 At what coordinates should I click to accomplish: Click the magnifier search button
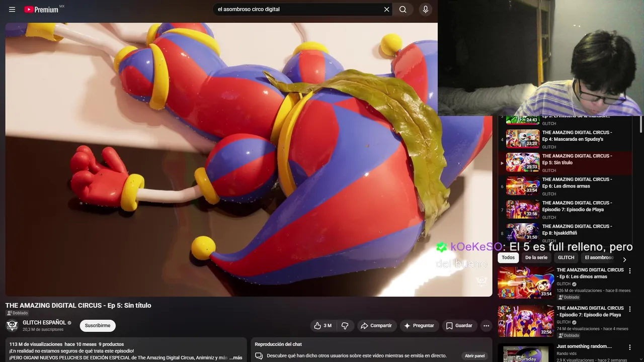pos(403,10)
